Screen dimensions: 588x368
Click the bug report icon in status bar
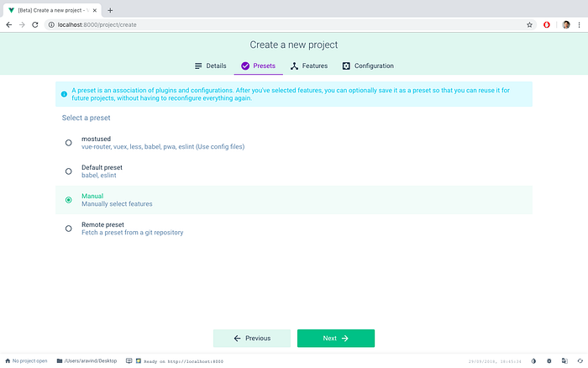(x=549, y=361)
